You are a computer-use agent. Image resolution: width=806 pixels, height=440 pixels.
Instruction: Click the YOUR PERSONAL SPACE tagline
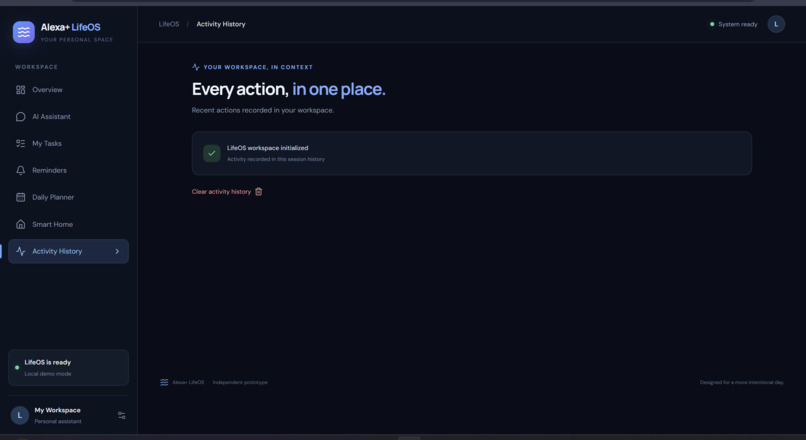[77, 40]
